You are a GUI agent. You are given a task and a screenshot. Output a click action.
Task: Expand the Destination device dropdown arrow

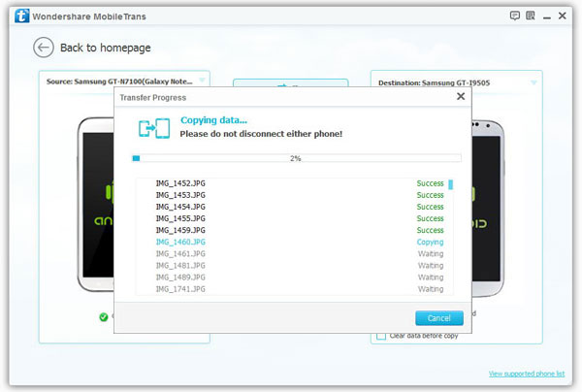pos(533,82)
